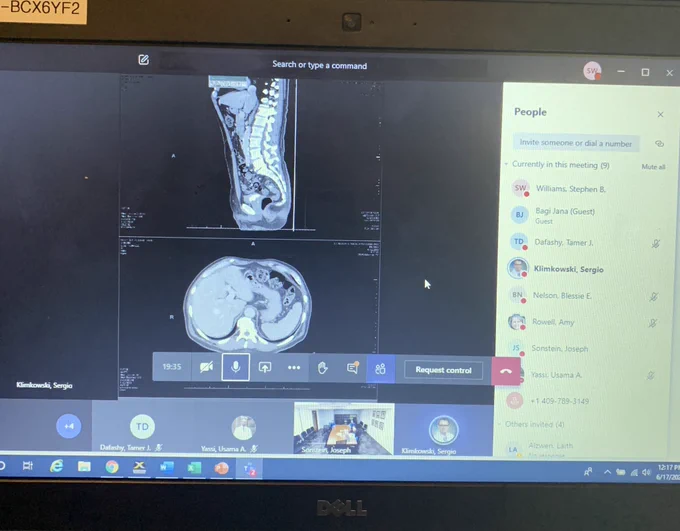
Task: Click the Request control button
Action: coord(443,370)
